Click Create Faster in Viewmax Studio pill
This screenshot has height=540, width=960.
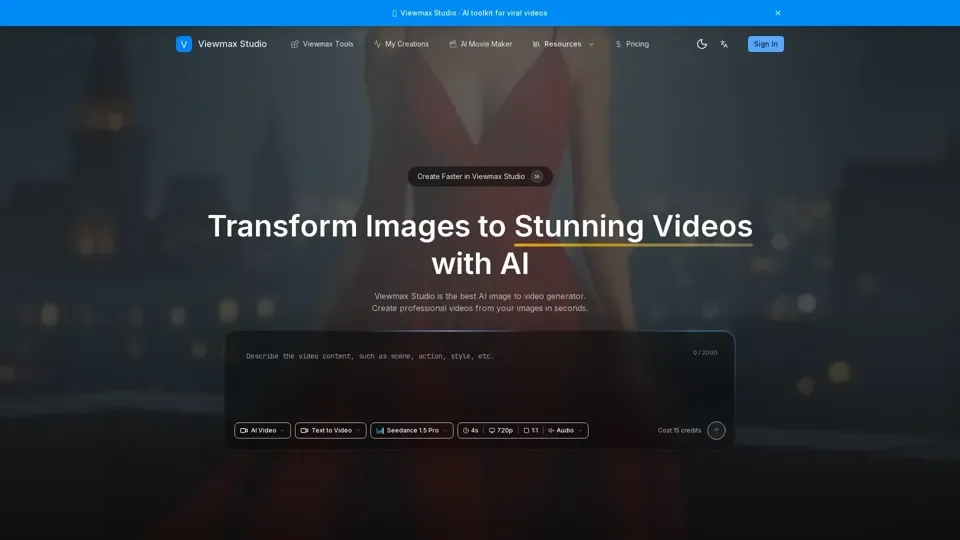pyautogui.click(x=480, y=176)
